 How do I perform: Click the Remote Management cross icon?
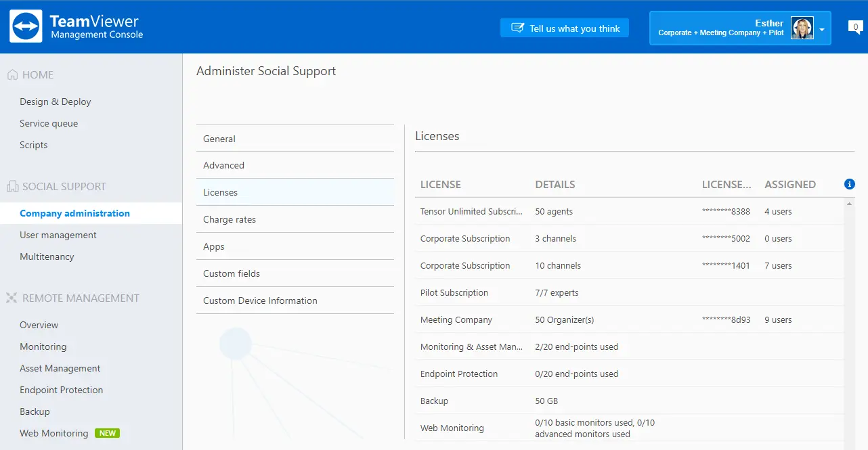click(12, 298)
